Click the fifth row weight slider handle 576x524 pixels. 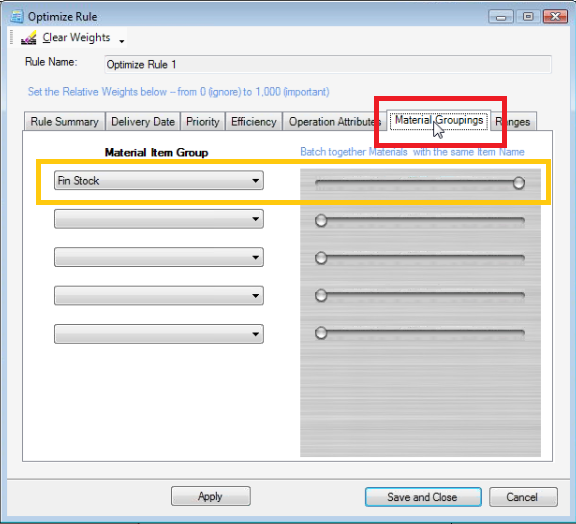(321, 333)
